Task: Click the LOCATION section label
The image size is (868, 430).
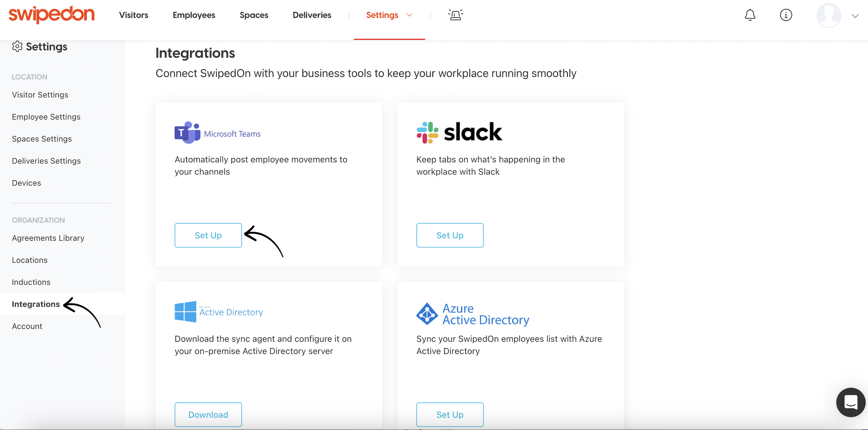Action: [29, 77]
